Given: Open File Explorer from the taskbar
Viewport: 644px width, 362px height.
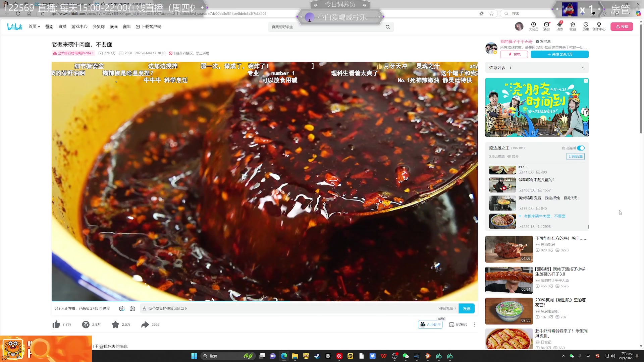Looking at the screenshot, I should [x=295, y=356].
